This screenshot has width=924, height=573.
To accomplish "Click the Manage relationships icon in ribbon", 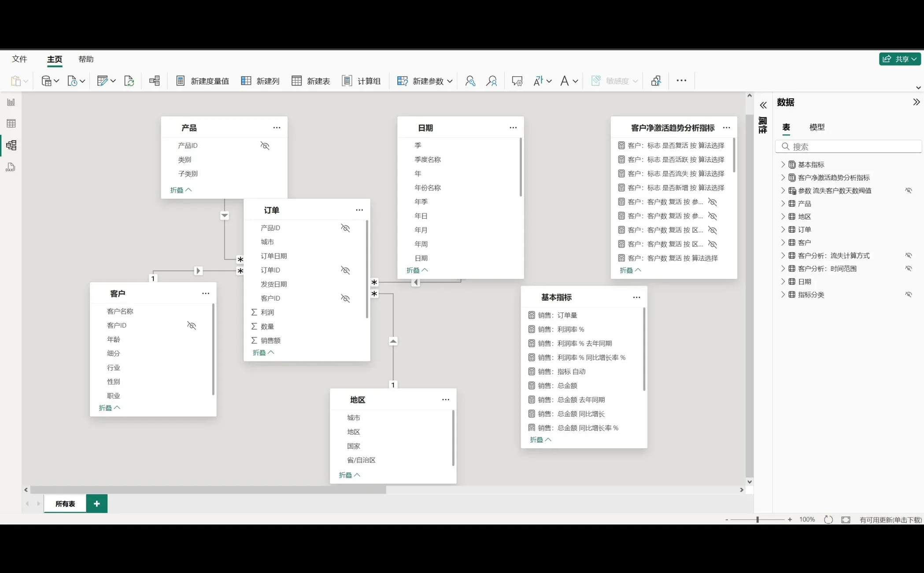I will [155, 81].
